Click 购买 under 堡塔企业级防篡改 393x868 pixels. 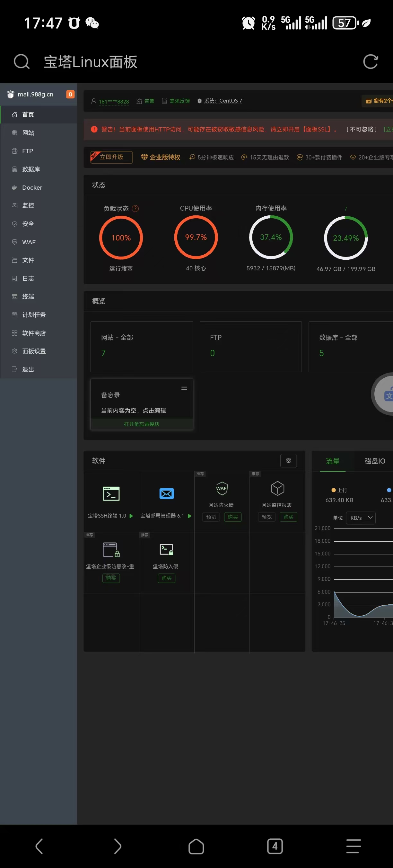tap(111, 578)
